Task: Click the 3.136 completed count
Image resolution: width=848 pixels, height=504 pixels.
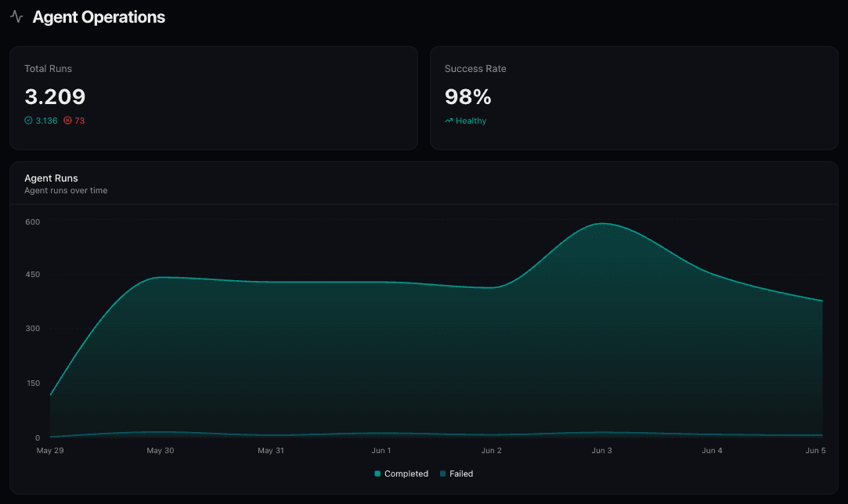Action: tap(46, 121)
